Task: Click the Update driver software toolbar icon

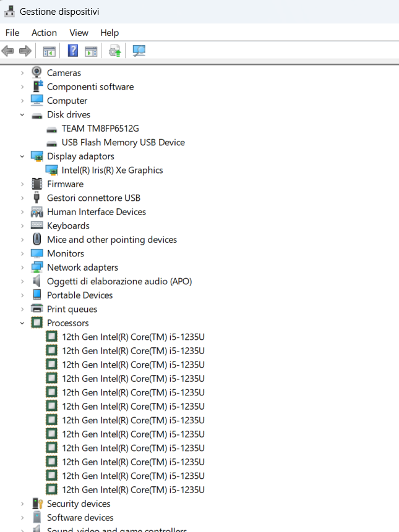Action: (x=115, y=51)
